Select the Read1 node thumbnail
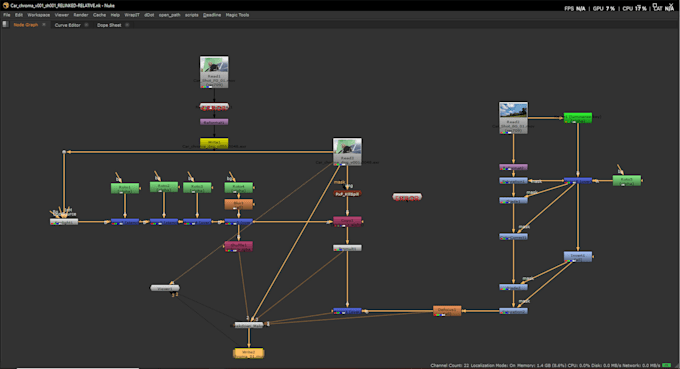 [214, 72]
